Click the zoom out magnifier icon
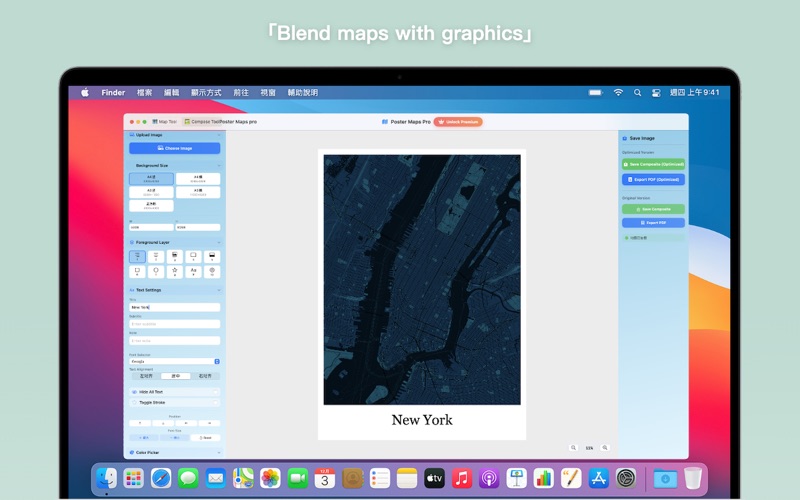This screenshot has height=500, width=800. pos(573,448)
